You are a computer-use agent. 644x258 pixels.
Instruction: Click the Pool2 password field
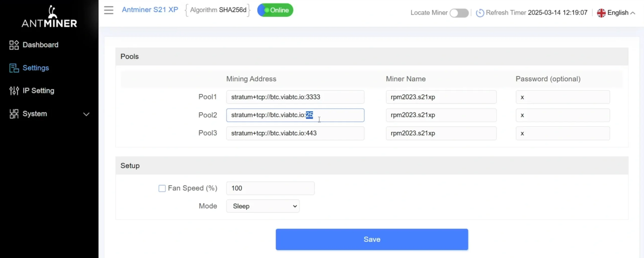tap(563, 115)
